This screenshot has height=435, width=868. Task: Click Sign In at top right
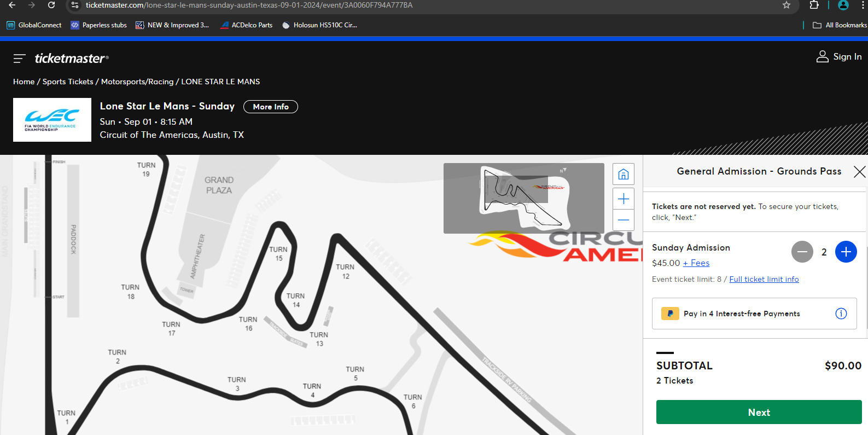pos(839,56)
